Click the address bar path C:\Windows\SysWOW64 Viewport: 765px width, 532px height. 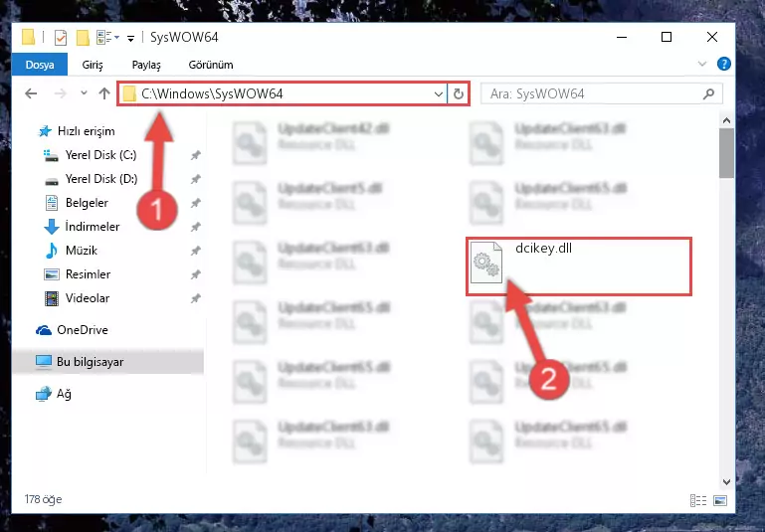[212, 93]
